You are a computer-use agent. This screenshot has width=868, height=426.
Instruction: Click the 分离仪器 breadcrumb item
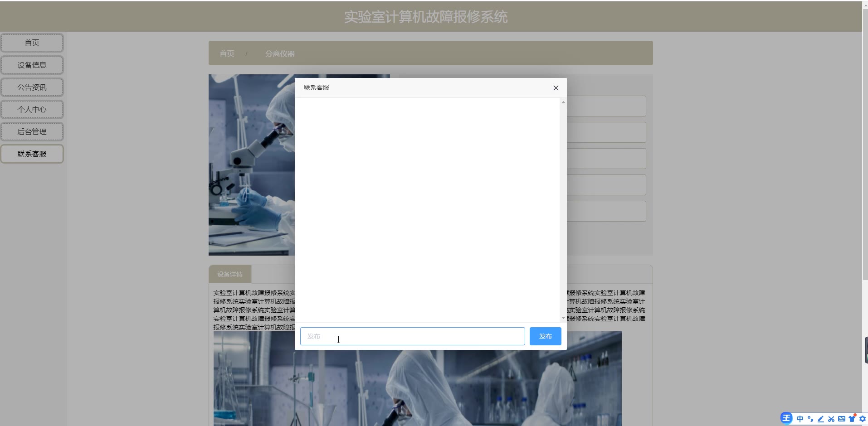pyautogui.click(x=280, y=53)
